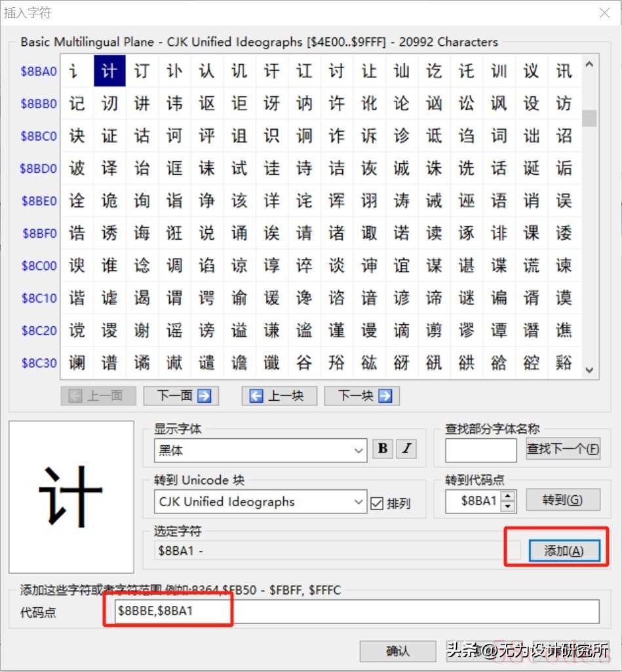Select character 识 in row $8BC0
622x672 pixels.
point(271,136)
